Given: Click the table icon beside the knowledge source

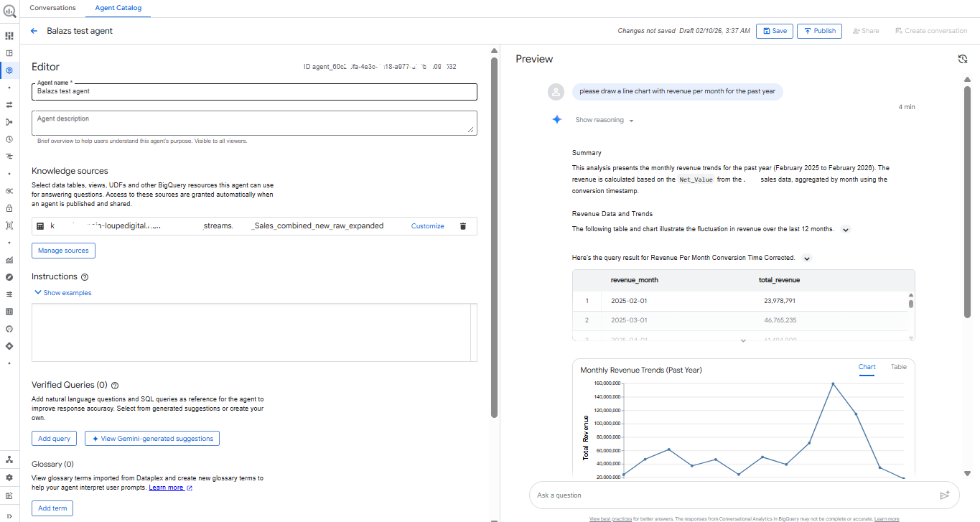Looking at the screenshot, I should [x=40, y=225].
